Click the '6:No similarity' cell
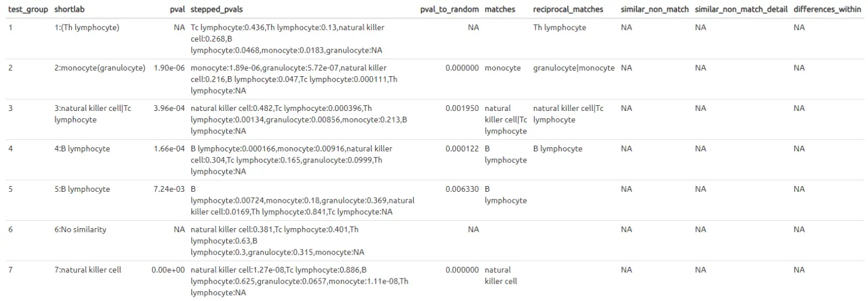 [x=80, y=229]
